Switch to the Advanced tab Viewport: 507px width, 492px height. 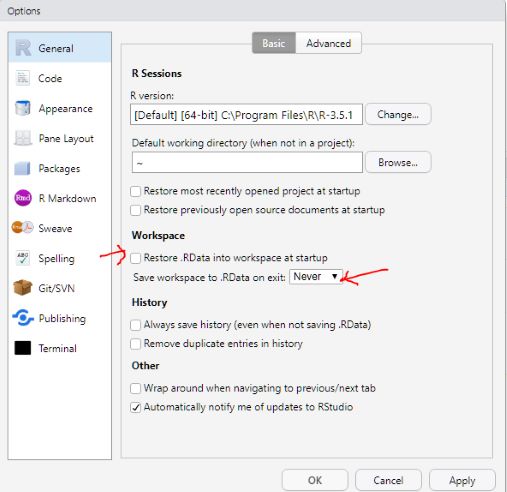(328, 43)
